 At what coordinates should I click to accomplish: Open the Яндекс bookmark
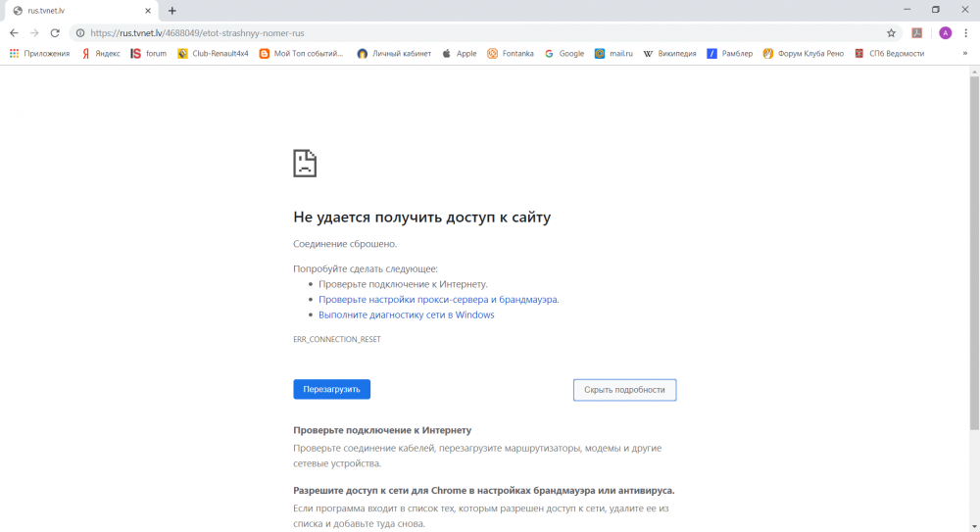tap(101, 54)
